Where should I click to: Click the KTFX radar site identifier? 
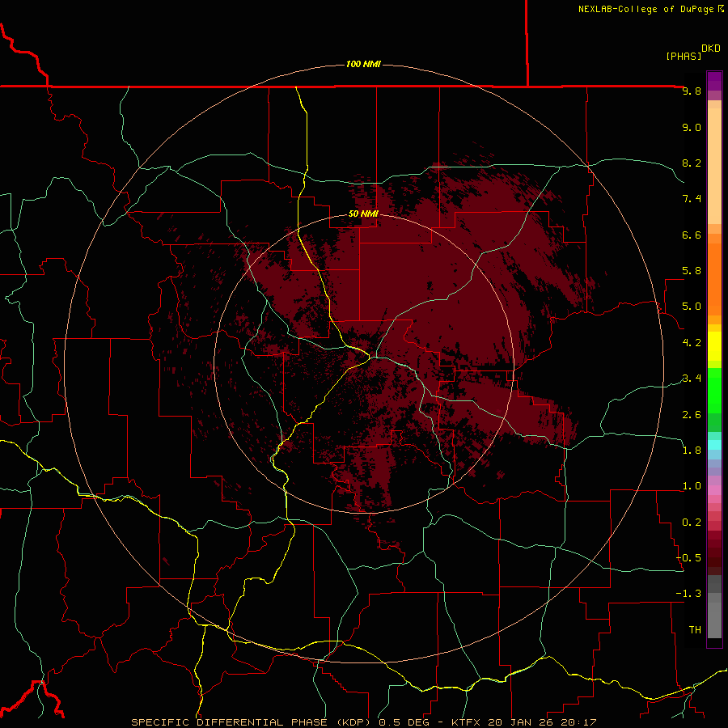click(x=466, y=722)
